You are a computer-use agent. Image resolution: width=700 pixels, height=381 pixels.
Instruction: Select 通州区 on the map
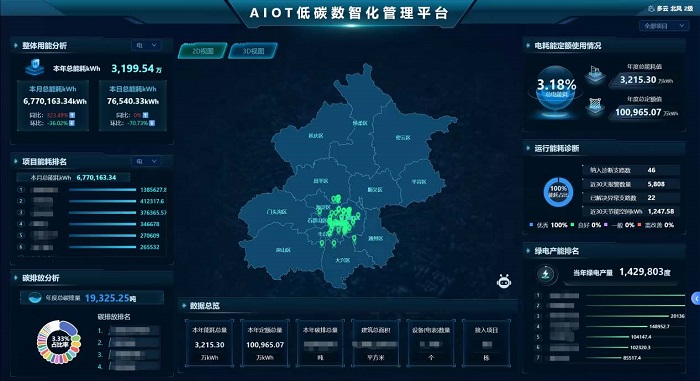(375, 239)
